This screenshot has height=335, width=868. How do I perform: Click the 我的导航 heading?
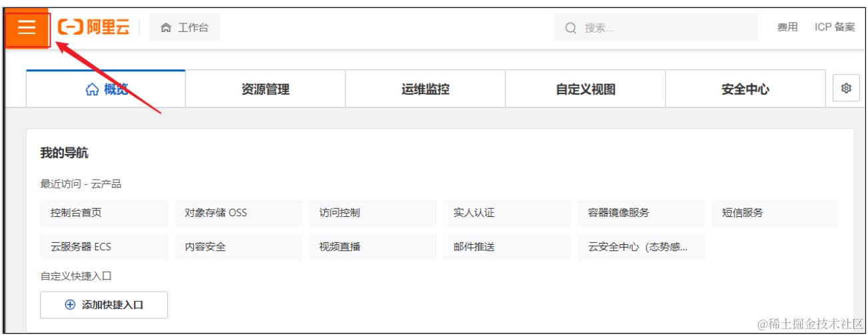click(65, 153)
